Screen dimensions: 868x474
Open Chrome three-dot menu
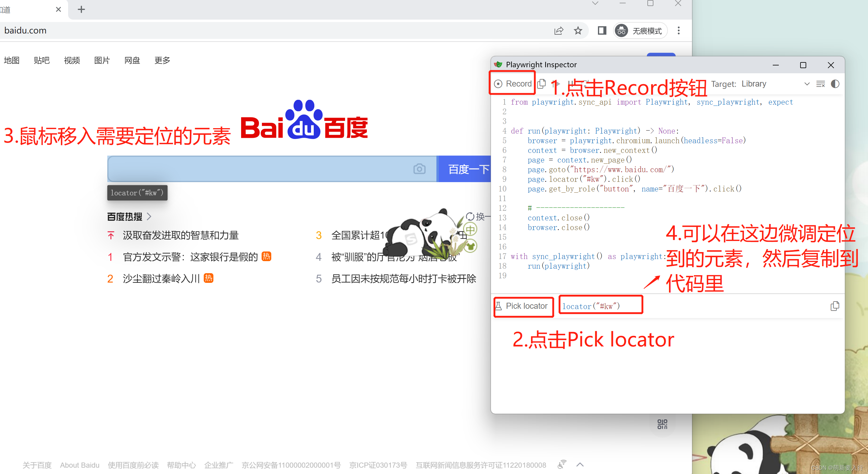tap(679, 31)
